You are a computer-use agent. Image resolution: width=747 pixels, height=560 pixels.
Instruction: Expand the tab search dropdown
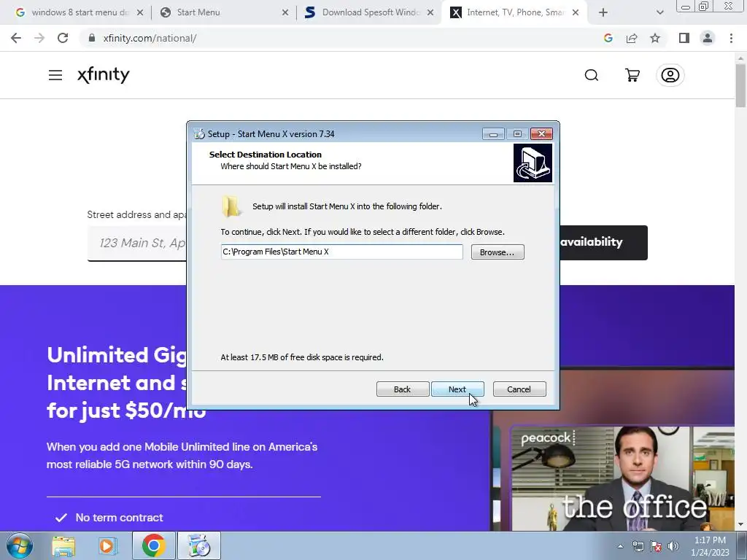tap(659, 12)
